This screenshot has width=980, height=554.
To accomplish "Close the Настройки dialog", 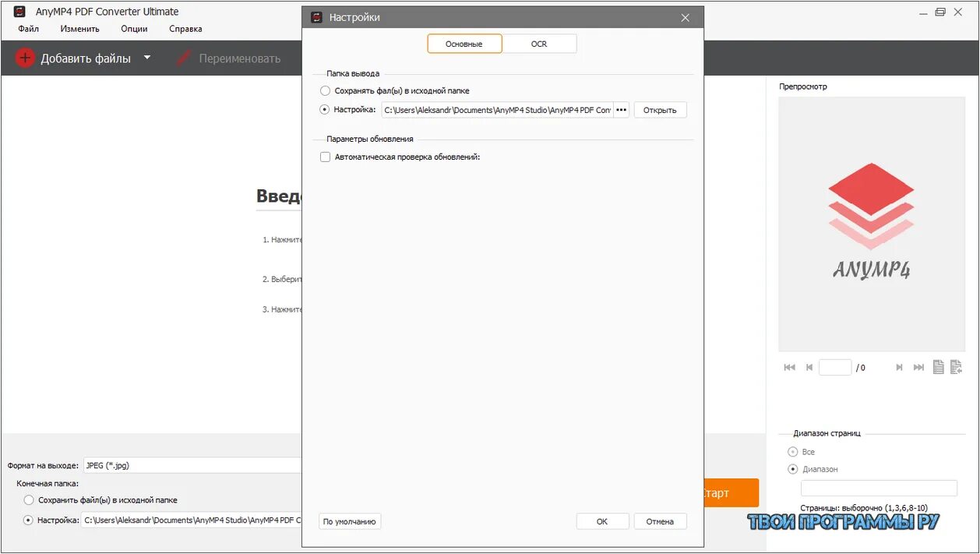I will [686, 17].
